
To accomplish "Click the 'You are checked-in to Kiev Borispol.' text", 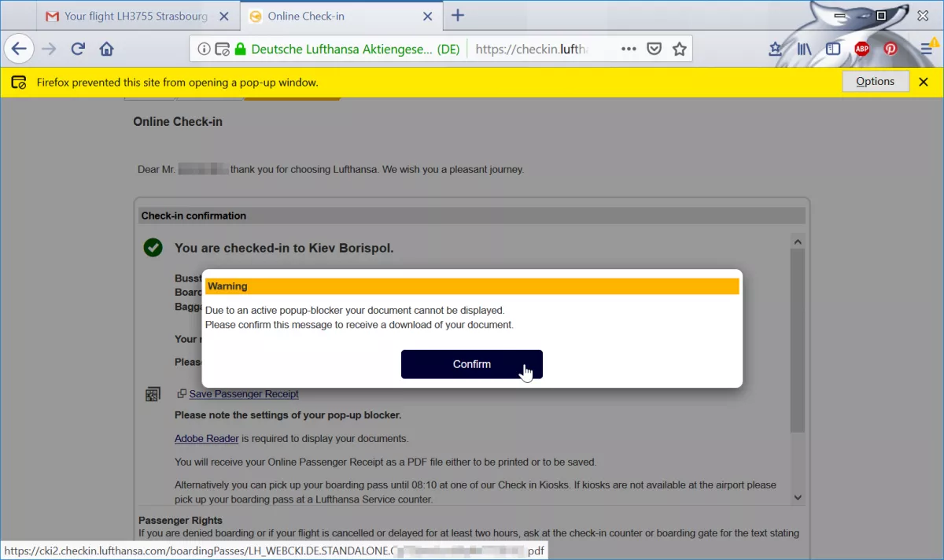I will [284, 248].
